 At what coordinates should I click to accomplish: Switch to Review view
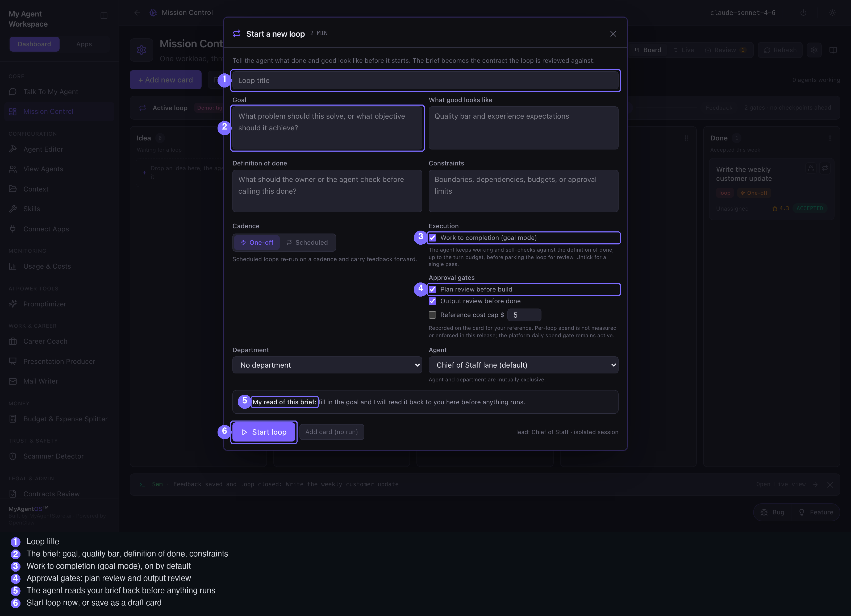(725, 50)
